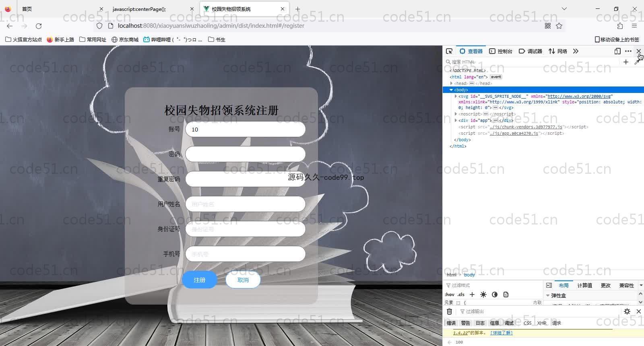This screenshot has height=346, width=644.
Task: Open the 更改 sidebar tab
Action: tap(606, 285)
